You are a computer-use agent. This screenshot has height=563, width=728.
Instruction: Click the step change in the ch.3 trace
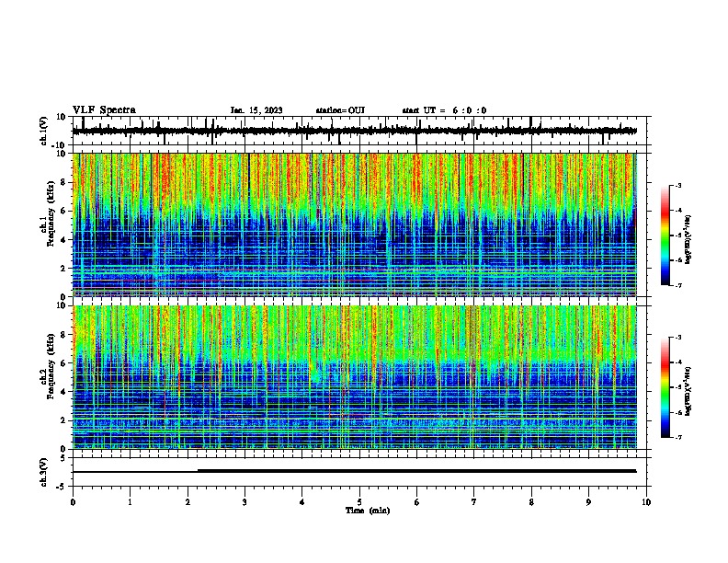198,471
